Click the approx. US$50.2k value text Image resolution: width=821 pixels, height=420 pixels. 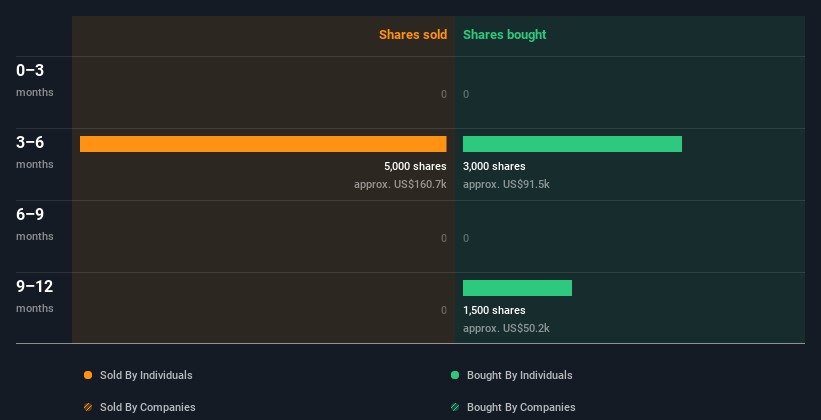click(506, 328)
